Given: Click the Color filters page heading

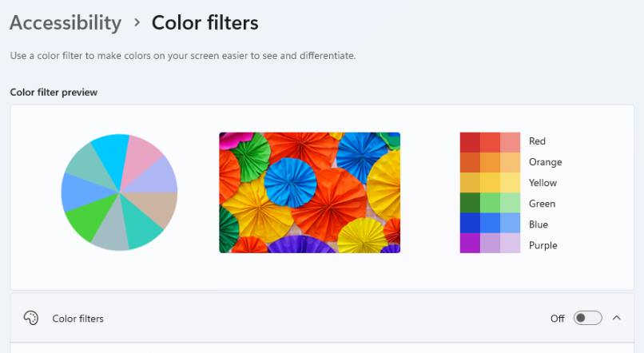Looking at the screenshot, I should click(205, 22).
